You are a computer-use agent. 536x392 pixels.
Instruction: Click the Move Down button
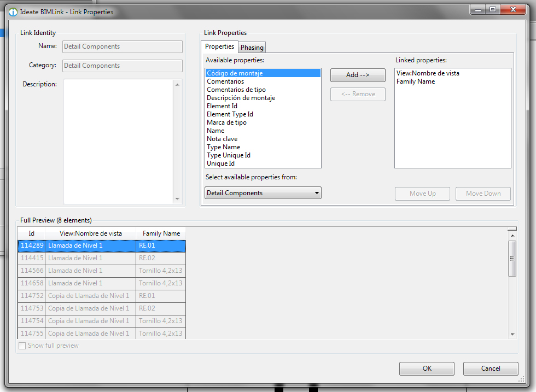(x=483, y=194)
